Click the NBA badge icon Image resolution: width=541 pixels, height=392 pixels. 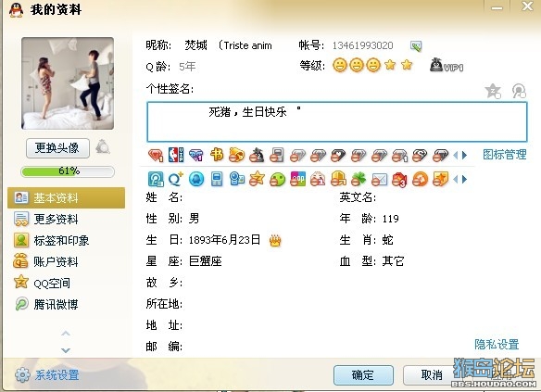coord(176,155)
